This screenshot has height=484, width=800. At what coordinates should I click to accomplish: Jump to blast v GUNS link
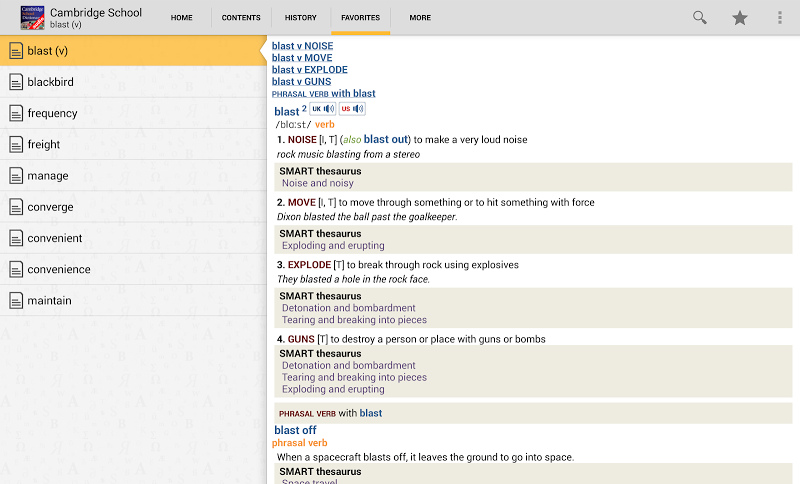pyautogui.click(x=301, y=81)
